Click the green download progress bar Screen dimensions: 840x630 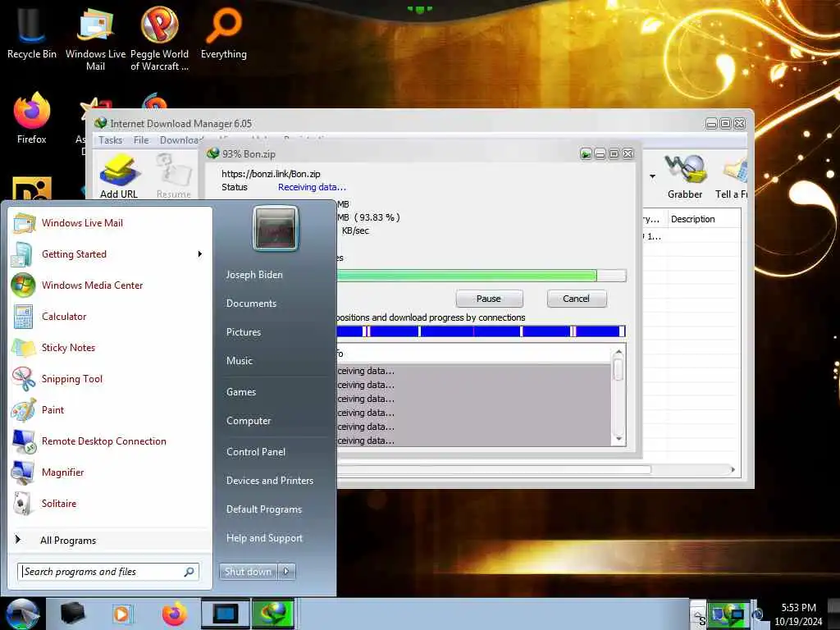[x=481, y=276]
